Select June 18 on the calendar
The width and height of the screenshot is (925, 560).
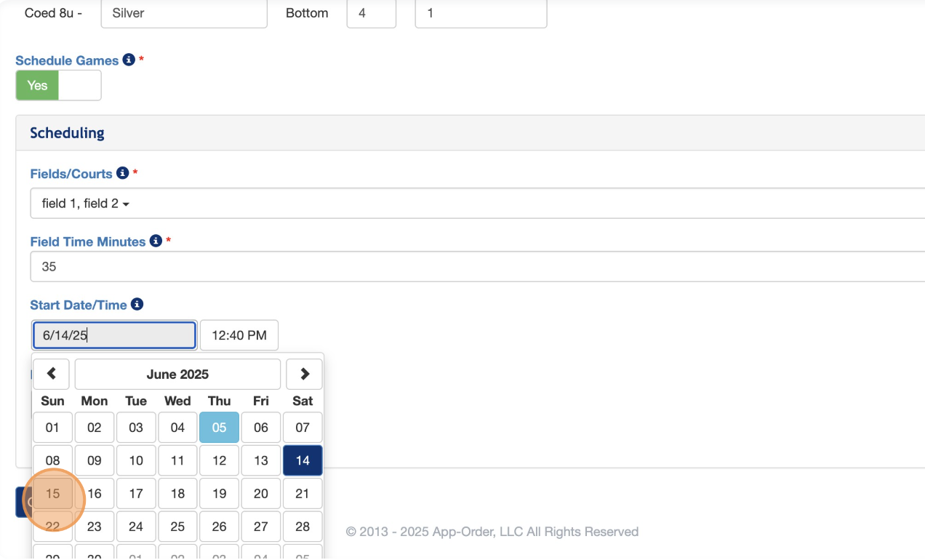pos(177,494)
